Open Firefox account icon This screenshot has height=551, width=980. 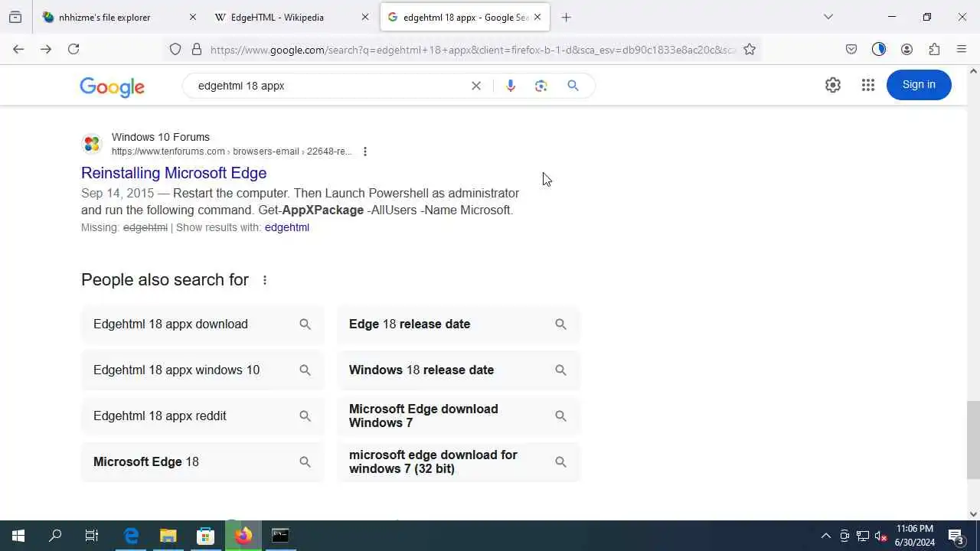[x=906, y=49]
